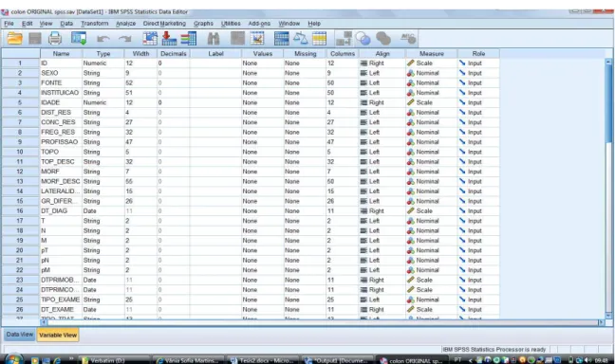This screenshot has height=364, width=615.
Task: Click the Decimals column header
Action: point(174,54)
